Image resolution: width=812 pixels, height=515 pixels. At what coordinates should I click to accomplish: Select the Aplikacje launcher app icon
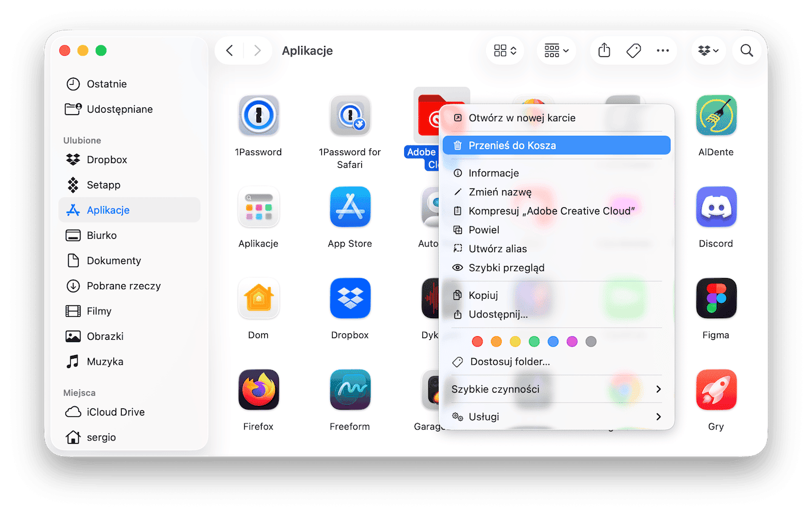[x=259, y=207]
